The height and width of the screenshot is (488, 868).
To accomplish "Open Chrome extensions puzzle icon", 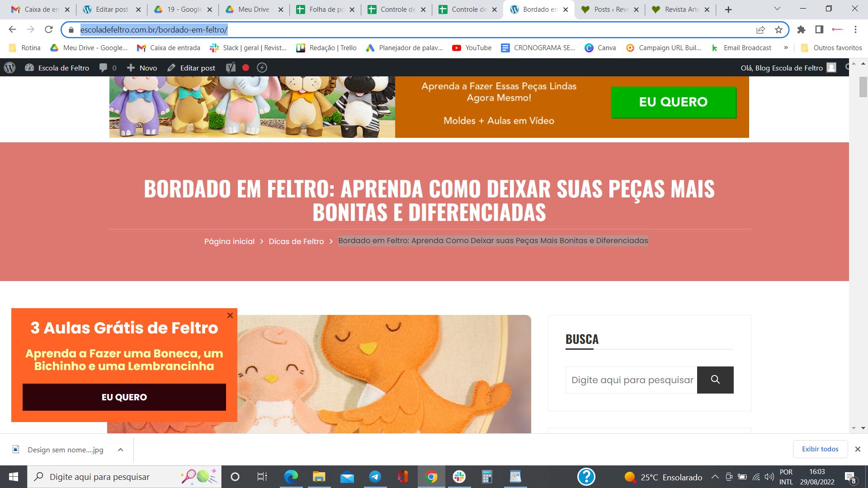I will click(x=801, y=29).
